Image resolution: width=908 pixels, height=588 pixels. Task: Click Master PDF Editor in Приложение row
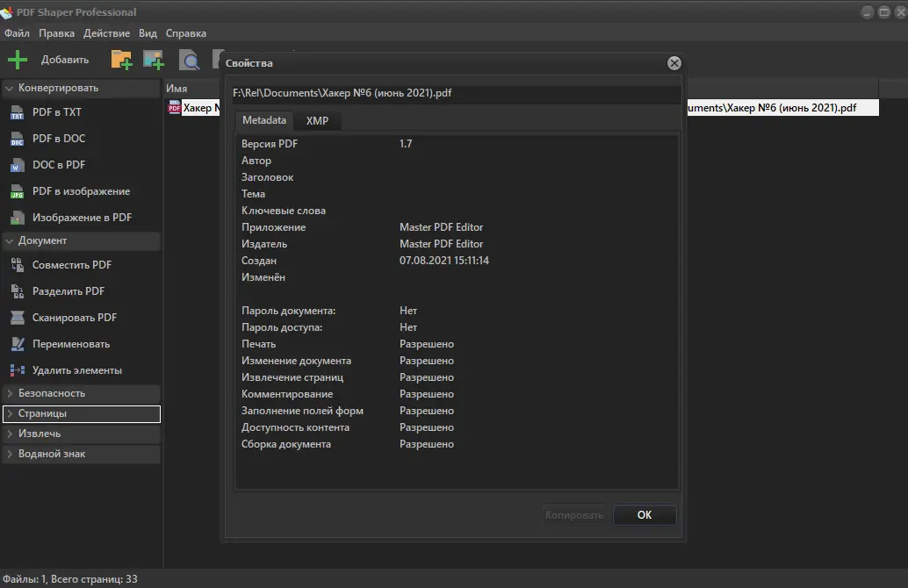[x=441, y=227]
